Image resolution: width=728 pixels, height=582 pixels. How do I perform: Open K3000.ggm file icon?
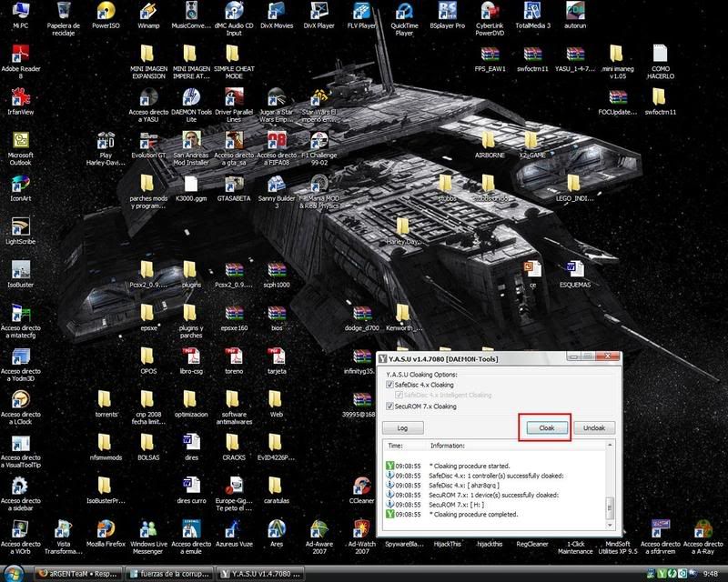(191, 187)
